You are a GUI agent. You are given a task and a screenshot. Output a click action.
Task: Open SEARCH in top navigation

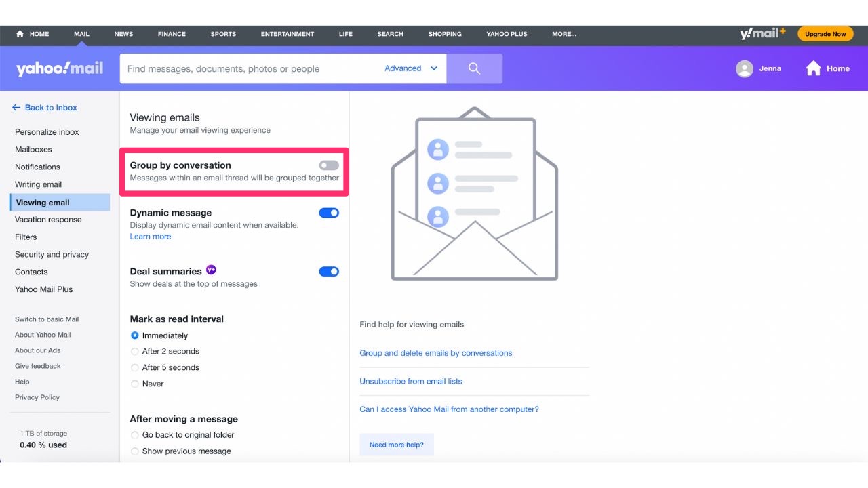390,34
